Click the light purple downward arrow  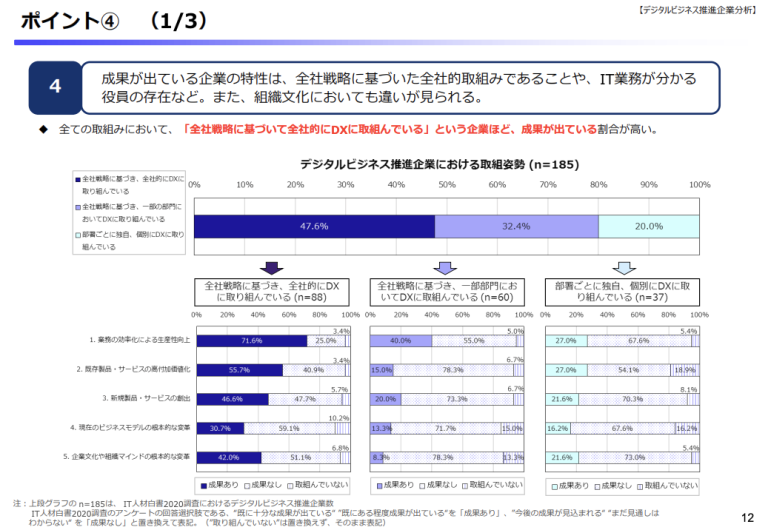point(446,267)
